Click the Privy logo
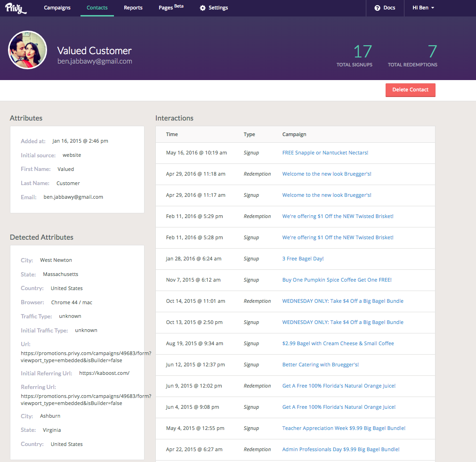Viewport: 476px width, 462px height. point(16,8)
